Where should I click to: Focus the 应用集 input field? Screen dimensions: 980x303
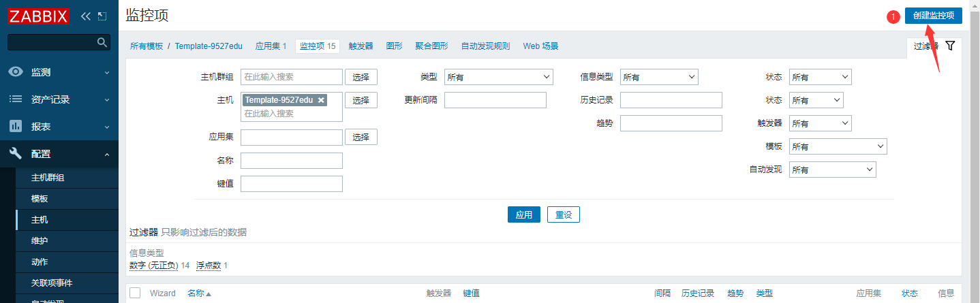[x=292, y=138]
